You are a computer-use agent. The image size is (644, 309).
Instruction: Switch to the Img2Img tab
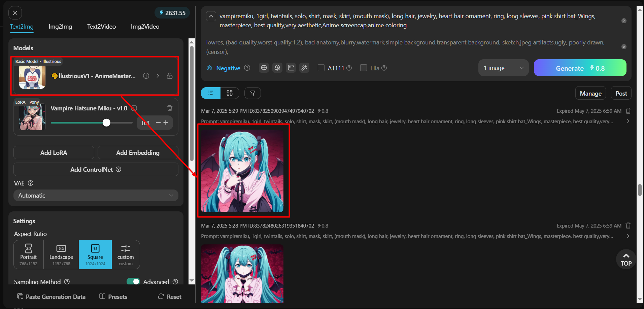pyautogui.click(x=60, y=26)
